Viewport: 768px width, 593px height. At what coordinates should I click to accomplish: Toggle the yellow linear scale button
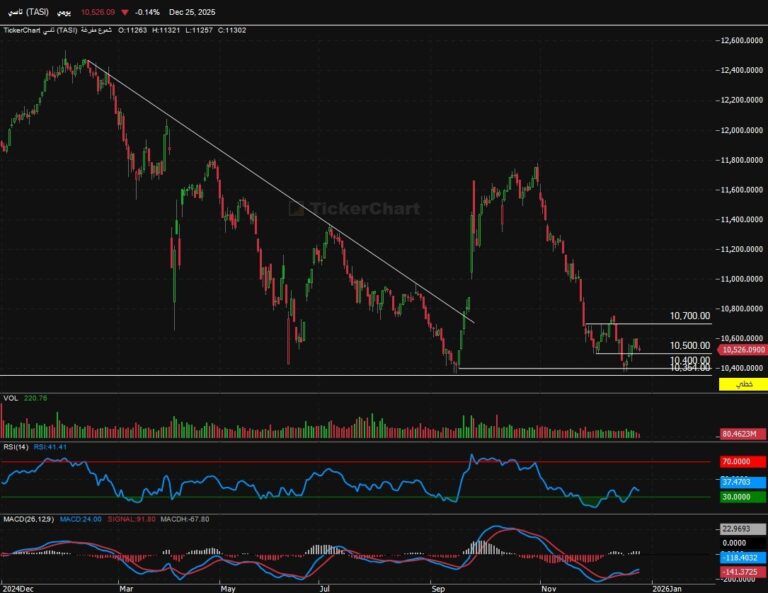(x=741, y=384)
